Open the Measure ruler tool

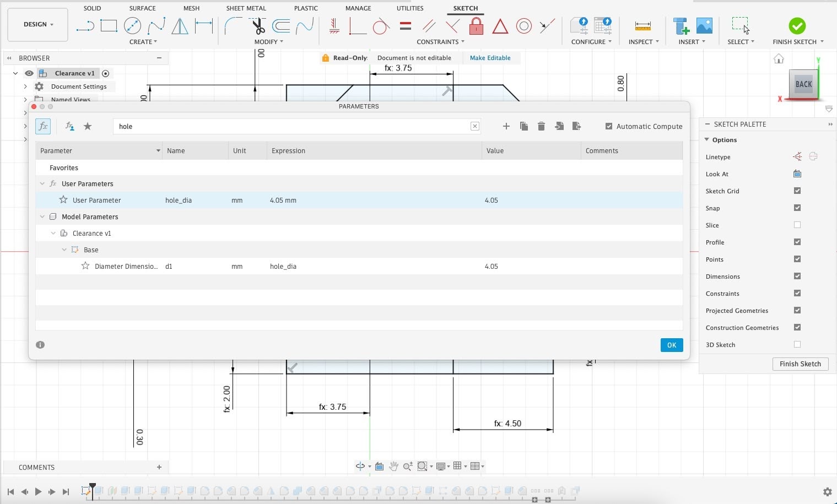point(643,26)
